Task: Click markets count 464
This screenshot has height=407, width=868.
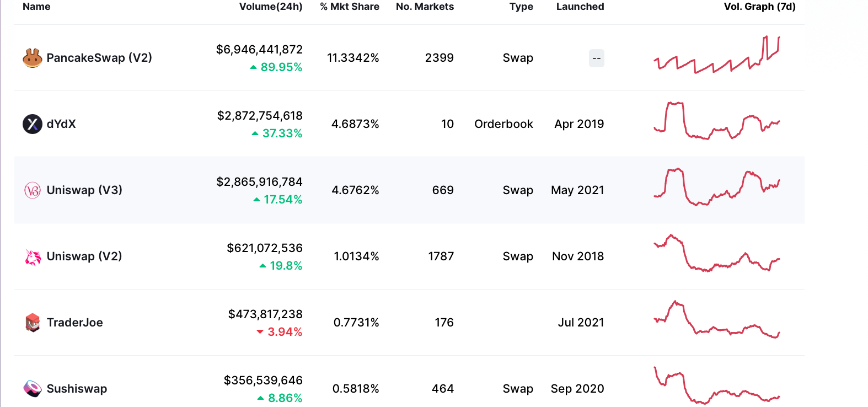Action: tap(443, 389)
